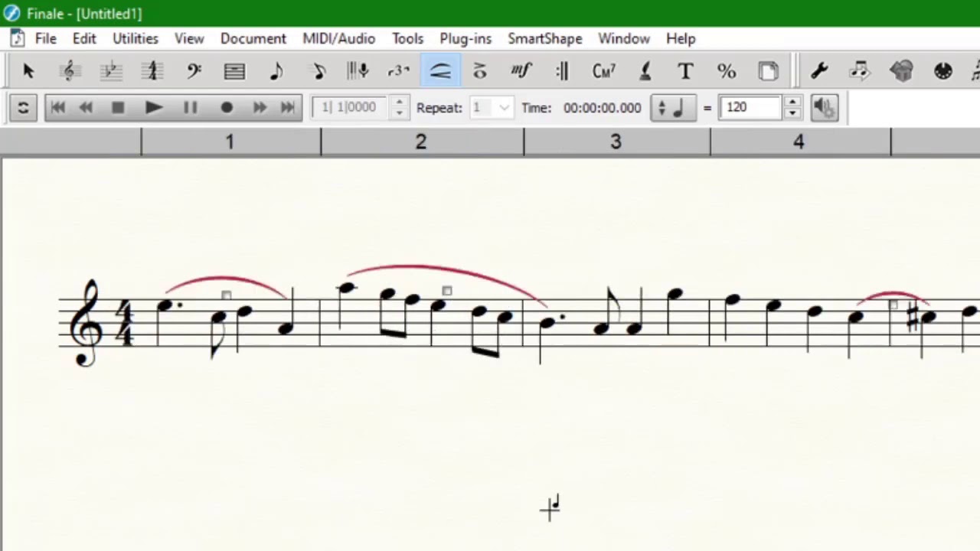The image size is (980, 551).
Task: Select slur handle in measure 1
Action: click(226, 295)
